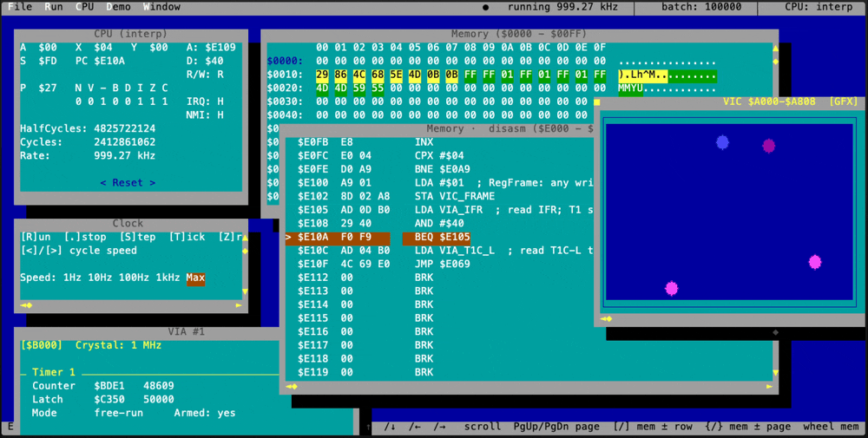
Task: Click the 'IRQ: H' indicator in CPU window
Action: click(x=205, y=101)
